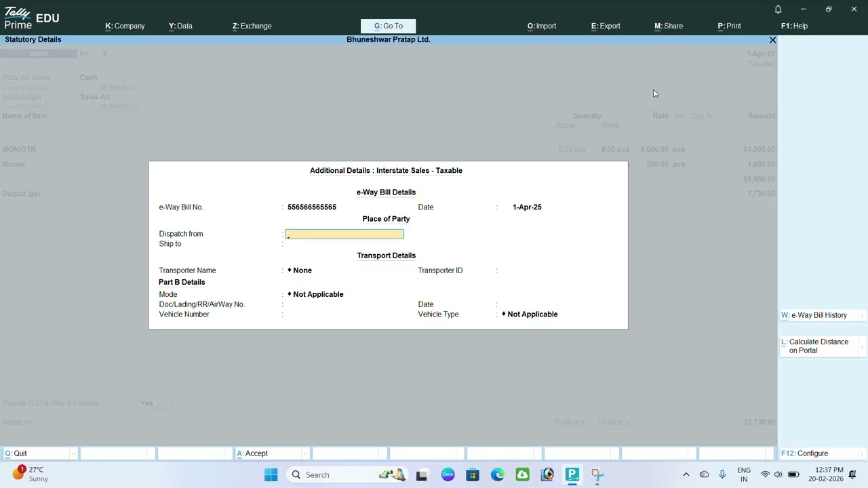Click Transporter Name value None
The width and height of the screenshot is (868, 488).
(x=300, y=270)
